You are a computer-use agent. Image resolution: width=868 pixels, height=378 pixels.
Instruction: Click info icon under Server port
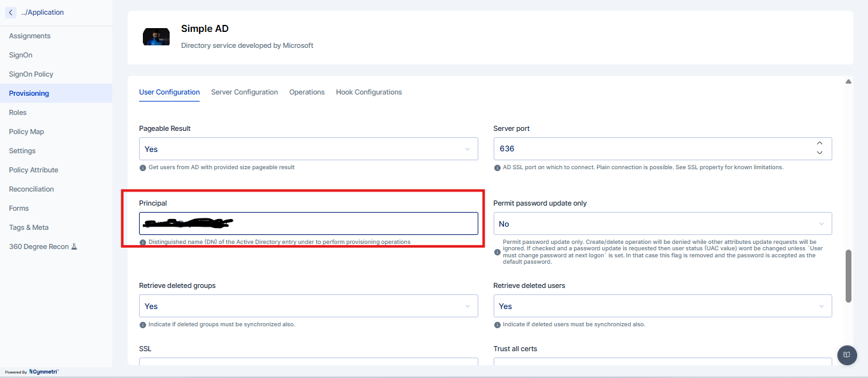497,167
